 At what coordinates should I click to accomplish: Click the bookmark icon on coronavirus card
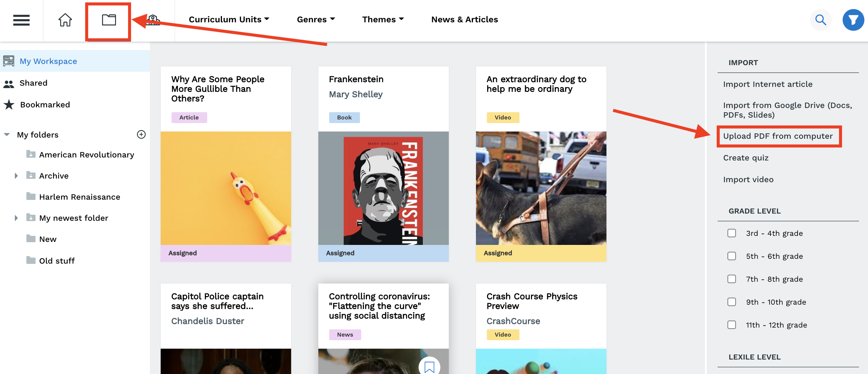(x=429, y=366)
